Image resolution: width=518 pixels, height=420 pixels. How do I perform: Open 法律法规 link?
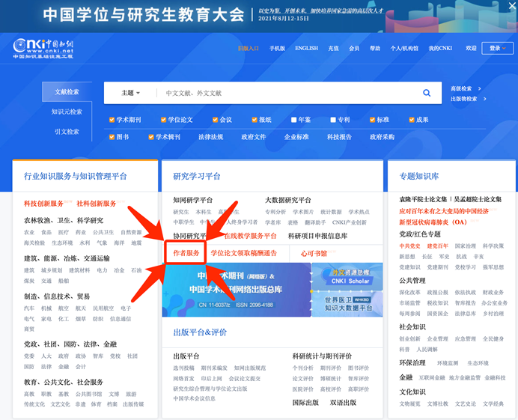click(211, 137)
